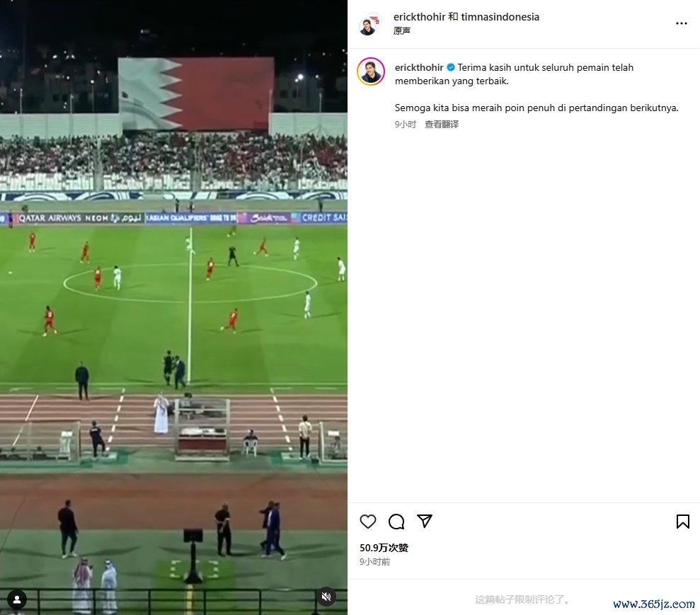Unmute the video with the speaker icon
The width and height of the screenshot is (700, 615).
(326, 597)
